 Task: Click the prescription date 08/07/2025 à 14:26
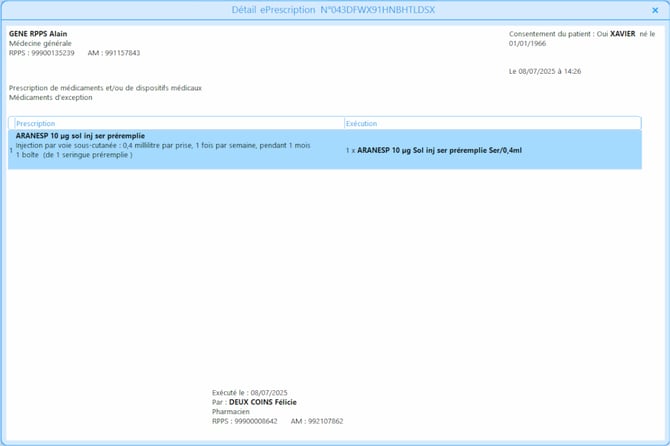(x=545, y=71)
